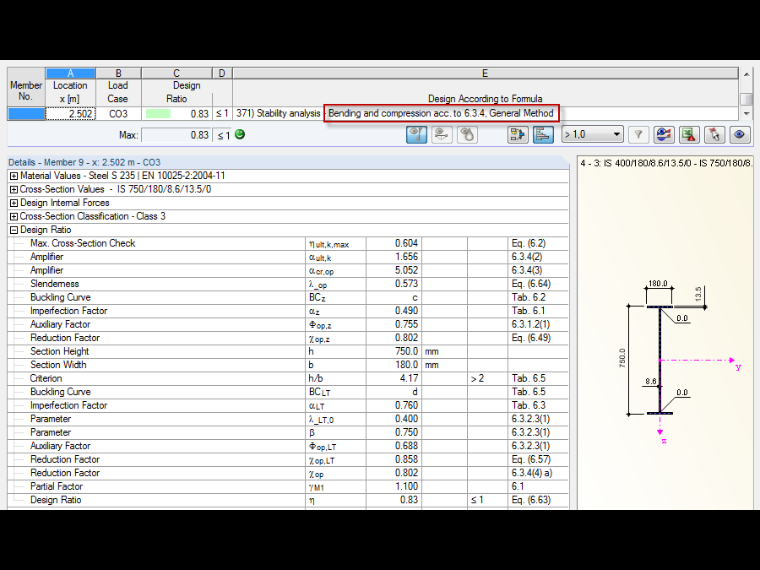The width and height of the screenshot is (760, 570).
Task: Select column C header
Action: point(176,73)
